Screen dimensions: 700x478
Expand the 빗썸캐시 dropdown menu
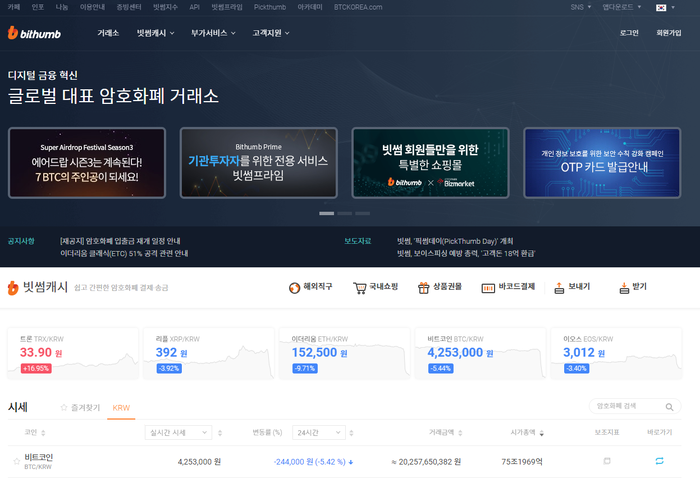click(155, 33)
